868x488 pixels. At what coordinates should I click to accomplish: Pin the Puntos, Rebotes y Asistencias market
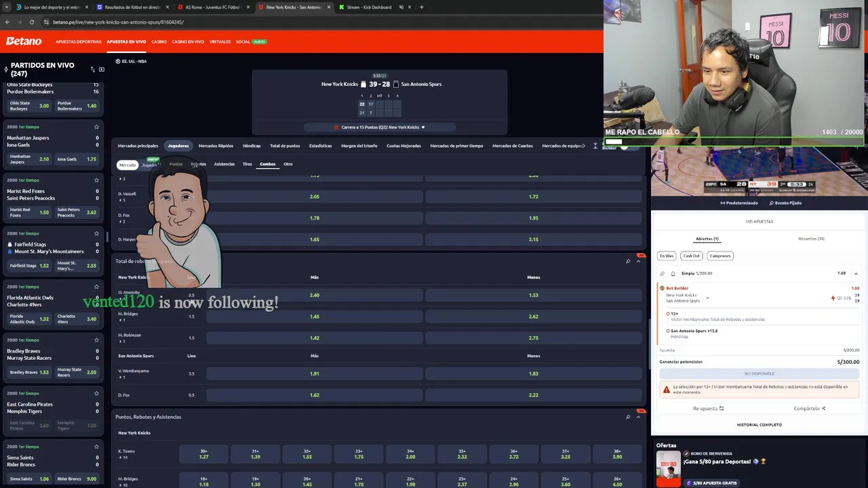[628, 417]
